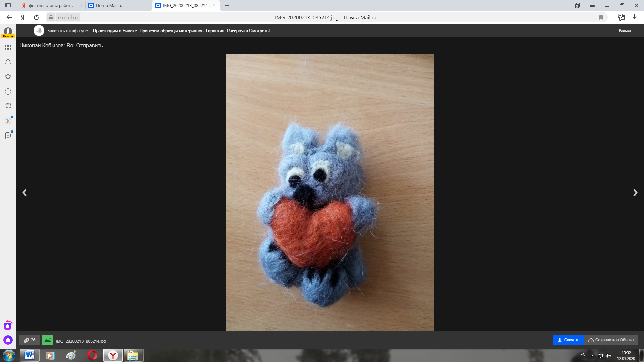644x362 pixels.
Task: Go to the previous attachment image
Action: (x=24, y=193)
